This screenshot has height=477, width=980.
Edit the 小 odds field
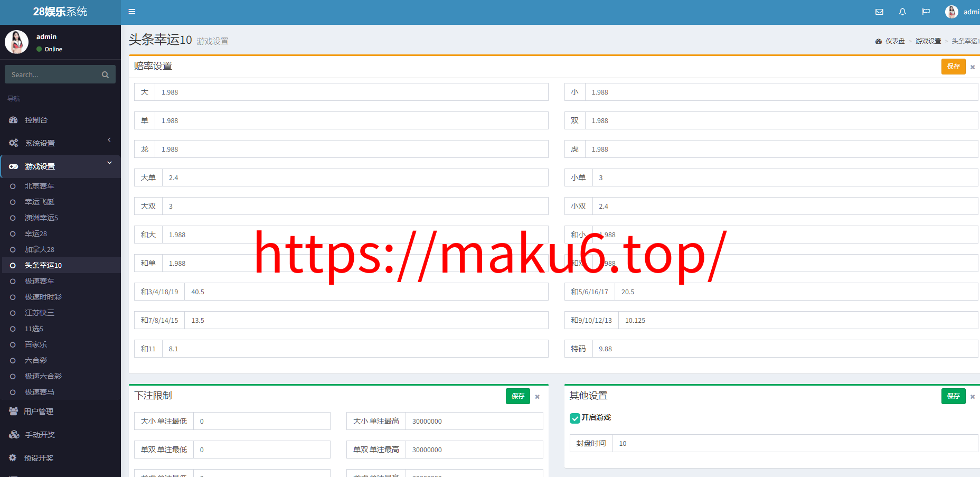781,92
